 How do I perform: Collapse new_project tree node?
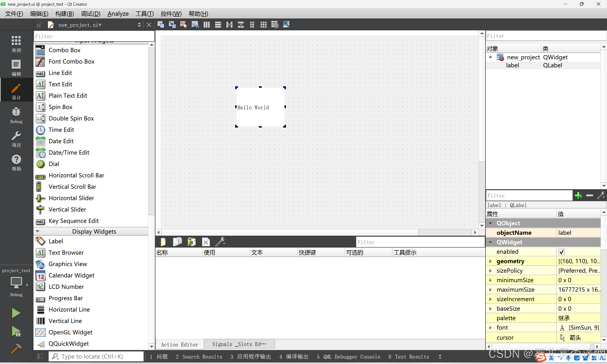coord(490,57)
